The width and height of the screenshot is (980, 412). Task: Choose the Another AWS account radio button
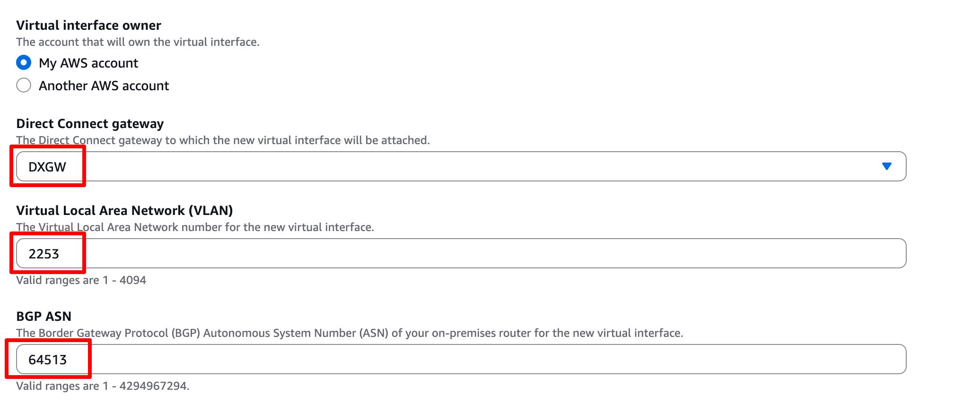pos(24,86)
